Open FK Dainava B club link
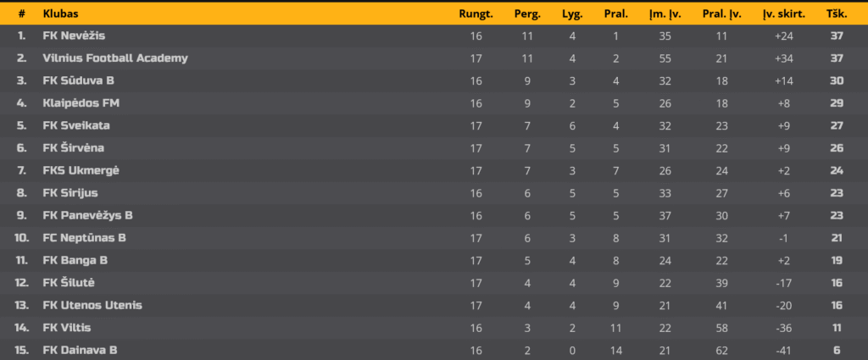The height and width of the screenshot is (360, 868). 80,351
